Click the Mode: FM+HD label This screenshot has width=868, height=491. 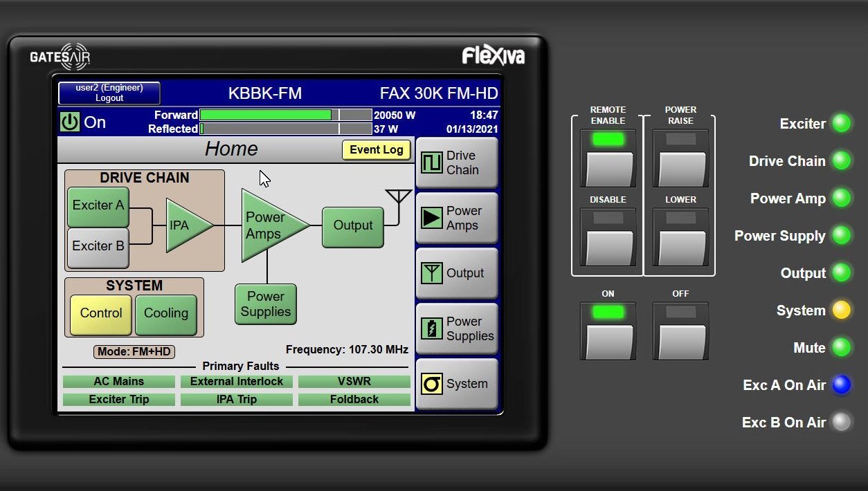(134, 352)
